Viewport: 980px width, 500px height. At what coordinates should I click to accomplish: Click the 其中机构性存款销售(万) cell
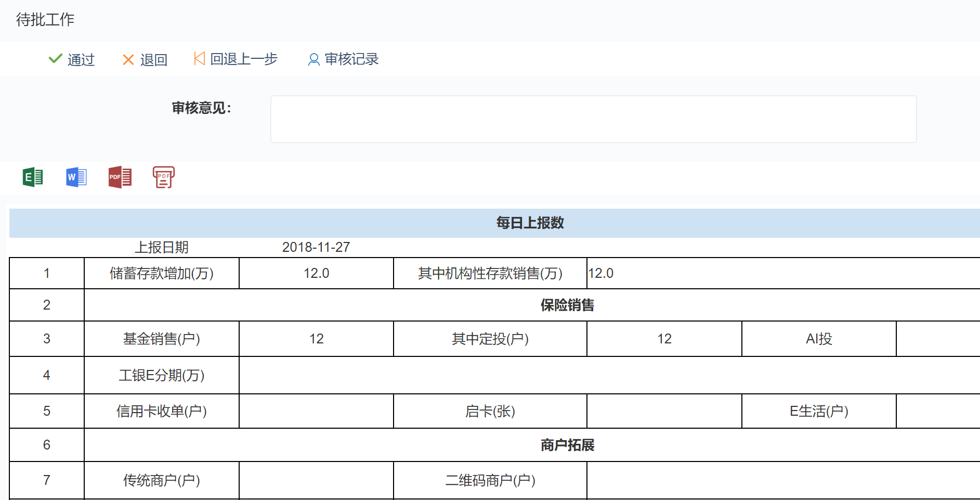[x=490, y=273]
